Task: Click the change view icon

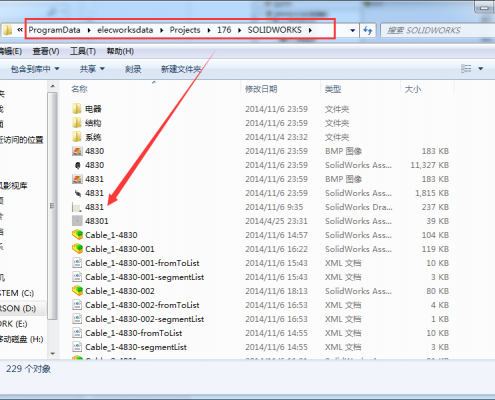Action: click(466, 69)
